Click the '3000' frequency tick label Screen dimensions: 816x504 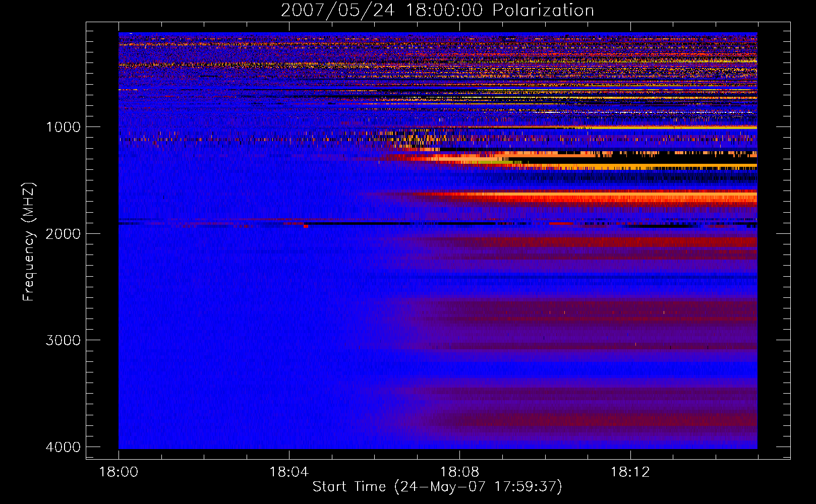63,340
